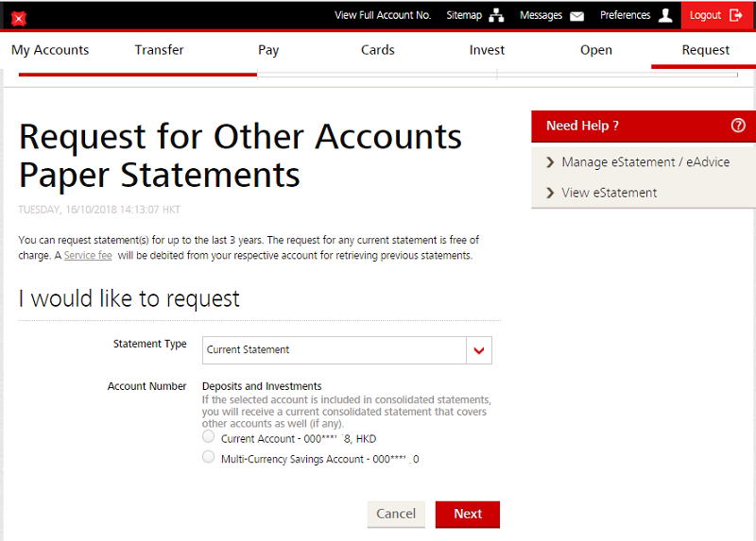Select the Current Account HKD radio button

coord(209,437)
